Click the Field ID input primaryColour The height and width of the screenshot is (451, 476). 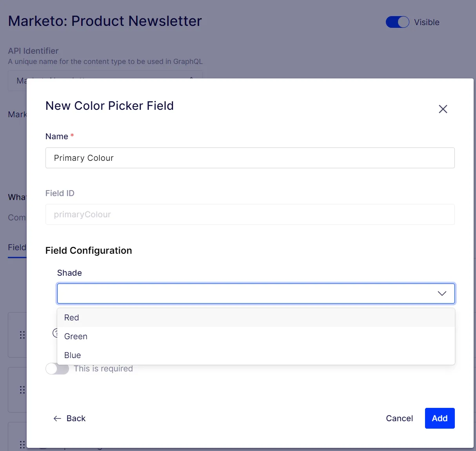pyautogui.click(x=250, y=214)
